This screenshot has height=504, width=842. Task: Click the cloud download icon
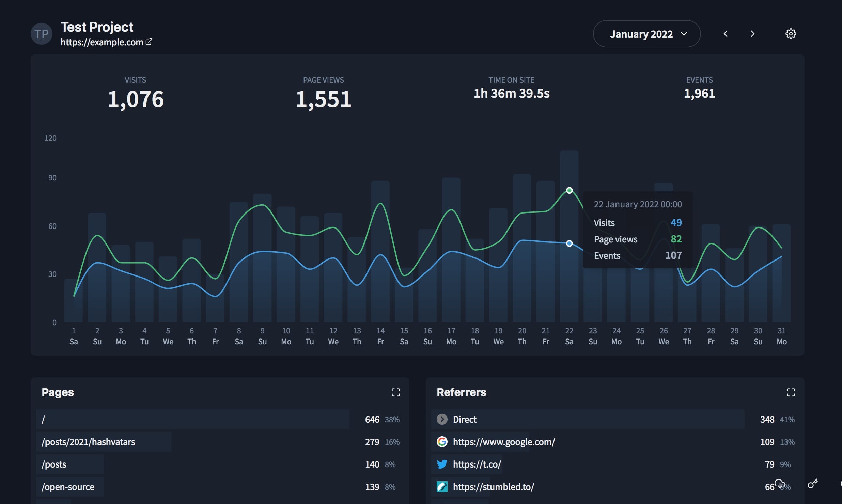pos(780,483)
